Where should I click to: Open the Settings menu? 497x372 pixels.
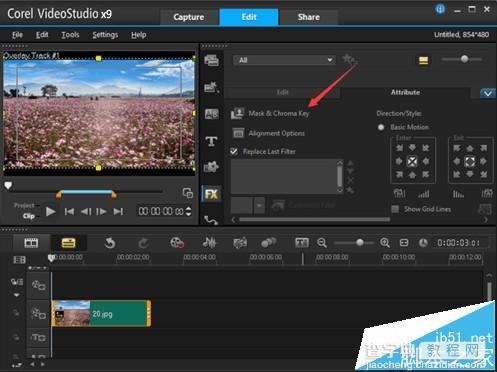(105, 35)
